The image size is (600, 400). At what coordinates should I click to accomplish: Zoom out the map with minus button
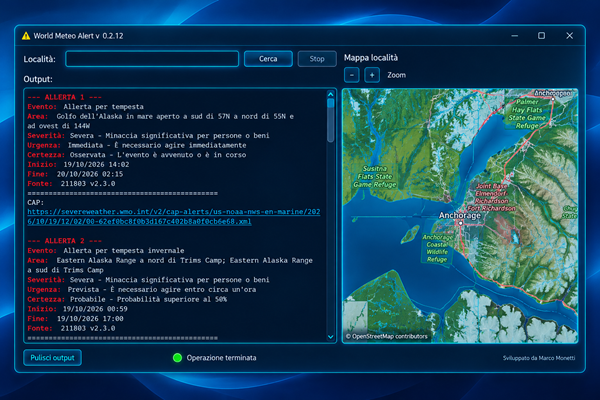(352, 75)
